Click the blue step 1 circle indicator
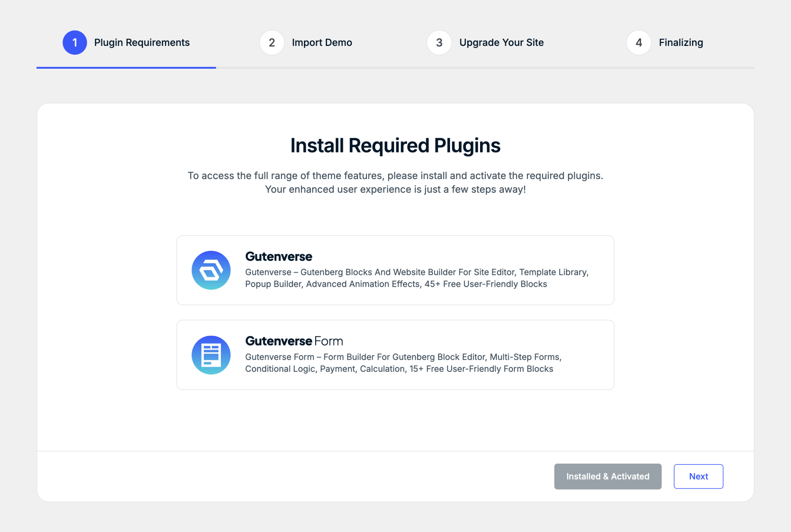The image size is (791, 532). (x=75, y=42)
